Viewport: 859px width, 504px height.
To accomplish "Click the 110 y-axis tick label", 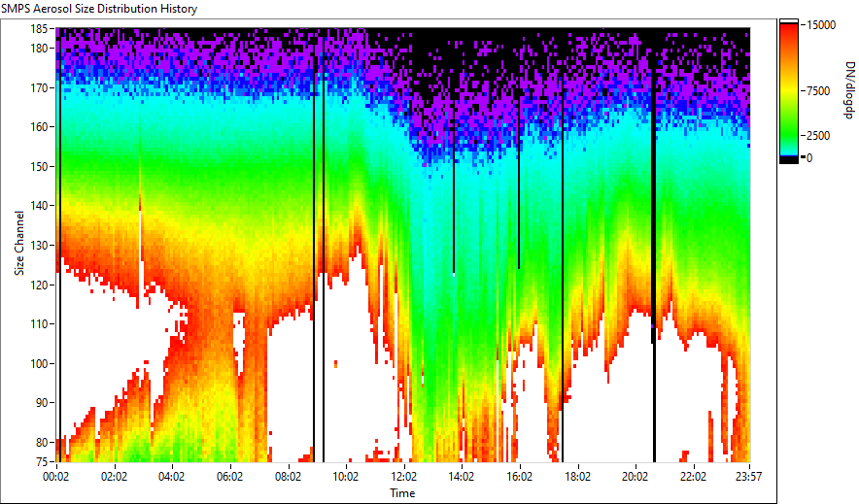I will click(39, 324).
